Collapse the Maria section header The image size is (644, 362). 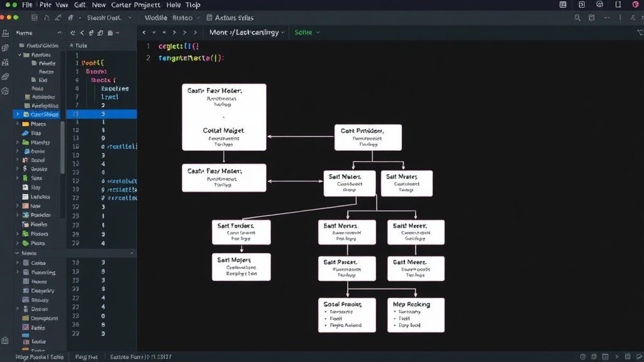tap(17, 253)
